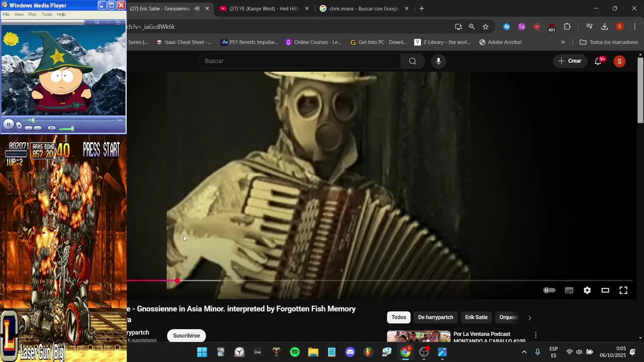Open File Explorer from the taskbar
644x362 pixels.
[x=313, y=352]
